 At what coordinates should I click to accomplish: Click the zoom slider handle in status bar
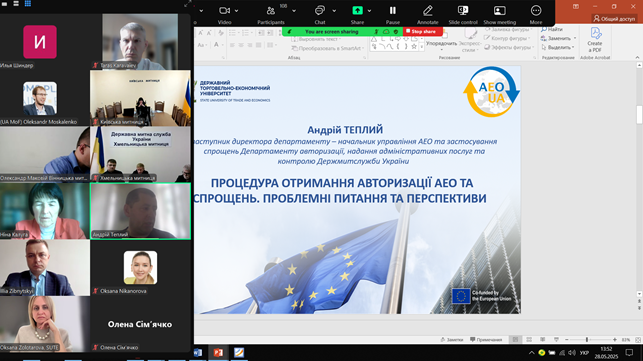[x=587, y=340]
